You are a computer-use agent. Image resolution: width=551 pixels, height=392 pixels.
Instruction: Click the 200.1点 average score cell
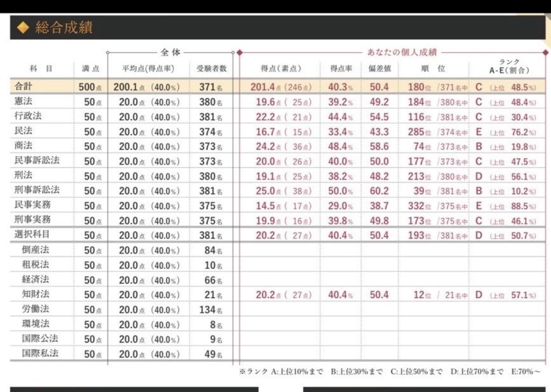tap(146, 87)
